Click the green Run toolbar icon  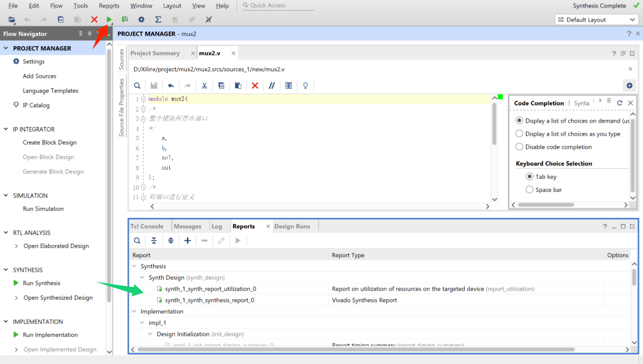coord(109,19)
